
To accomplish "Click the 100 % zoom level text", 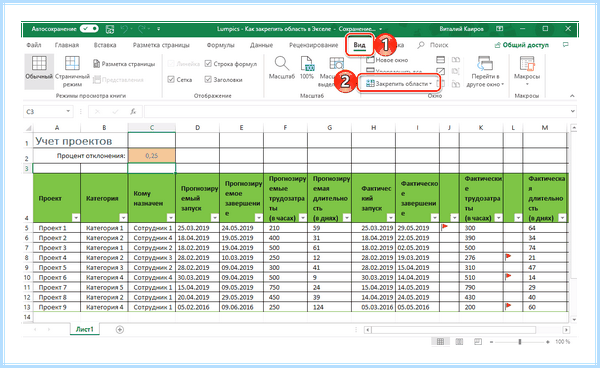I will coord(562,342).
